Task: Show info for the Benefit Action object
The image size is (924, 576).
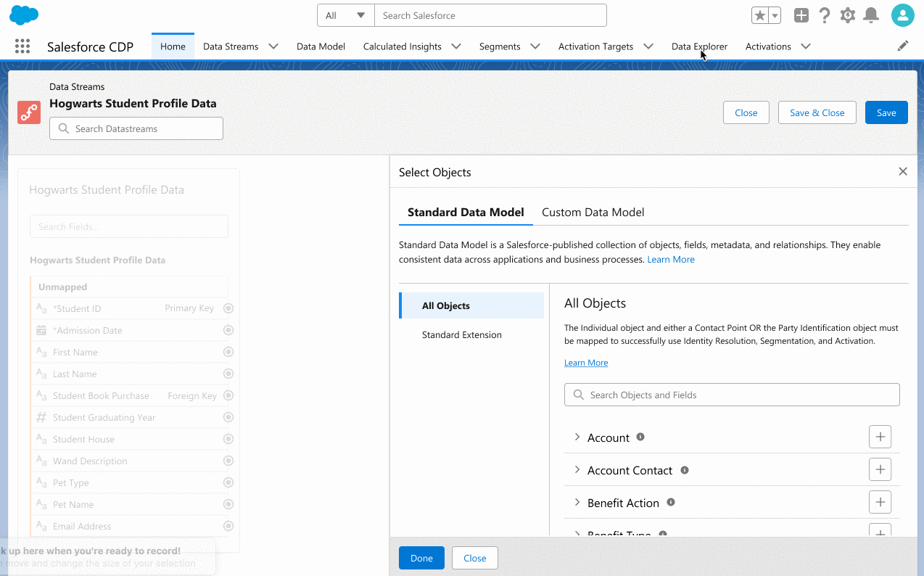Action: pyautogui.click(x=671, y=502)
